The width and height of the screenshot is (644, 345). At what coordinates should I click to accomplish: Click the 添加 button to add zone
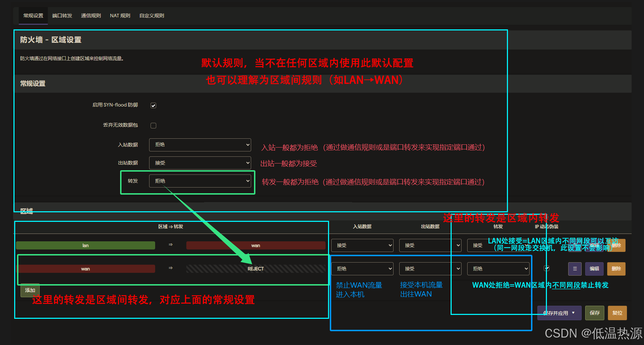point(30,290)
